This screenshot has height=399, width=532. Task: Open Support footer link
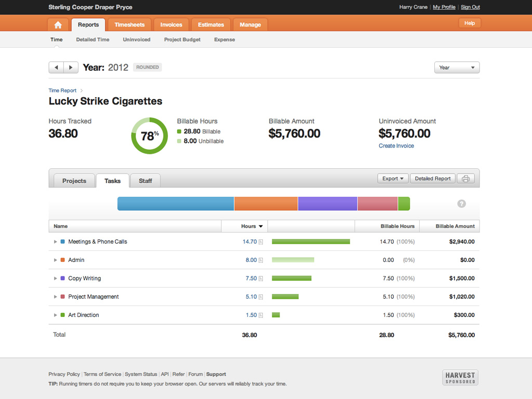point(216,374)
